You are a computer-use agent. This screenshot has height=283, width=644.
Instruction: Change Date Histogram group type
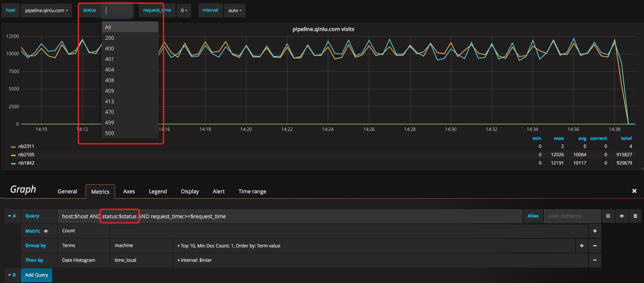point(84,260)
